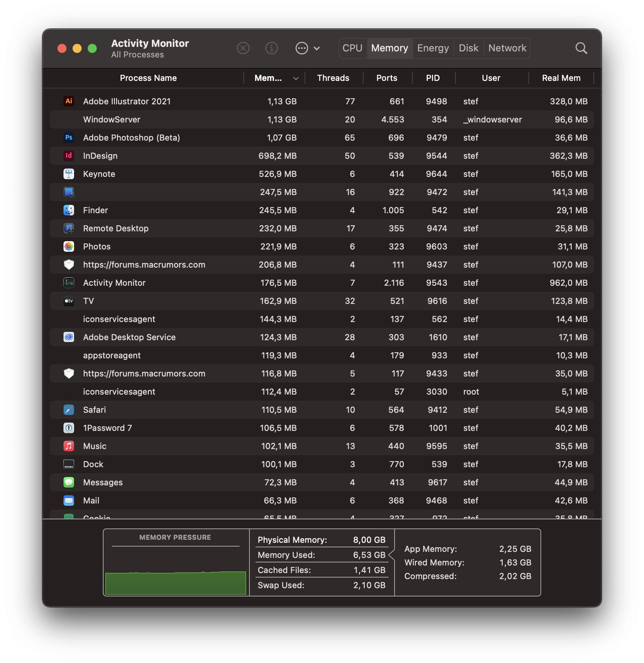This screenshot has height=663, width=644.
Task: Click the Safari compass icon
Action: point(69,410)
